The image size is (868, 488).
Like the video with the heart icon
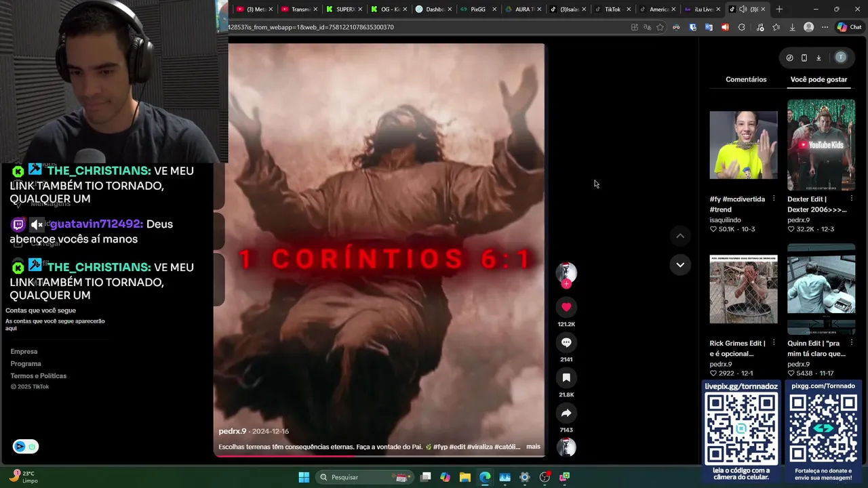pyautogui.click(x=566, y=307)
